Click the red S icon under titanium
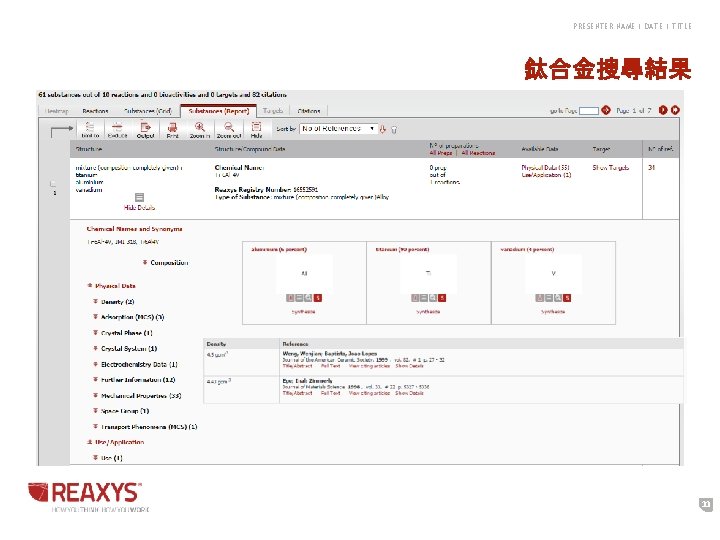 pos(442,298)
